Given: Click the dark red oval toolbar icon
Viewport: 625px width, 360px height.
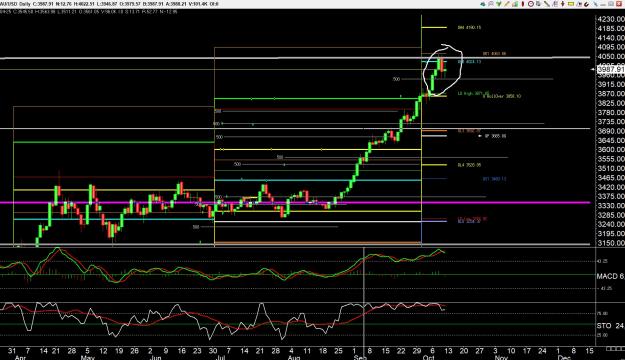Looking at the screenshot, I should pos(523,4).
